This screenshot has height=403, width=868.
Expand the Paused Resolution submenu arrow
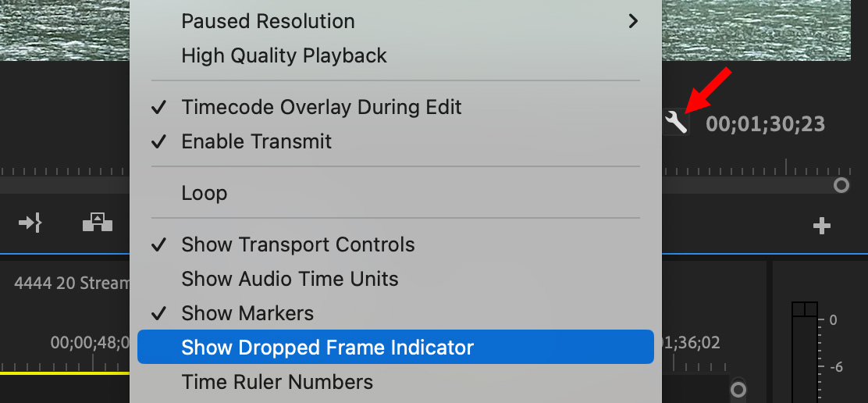633,21
